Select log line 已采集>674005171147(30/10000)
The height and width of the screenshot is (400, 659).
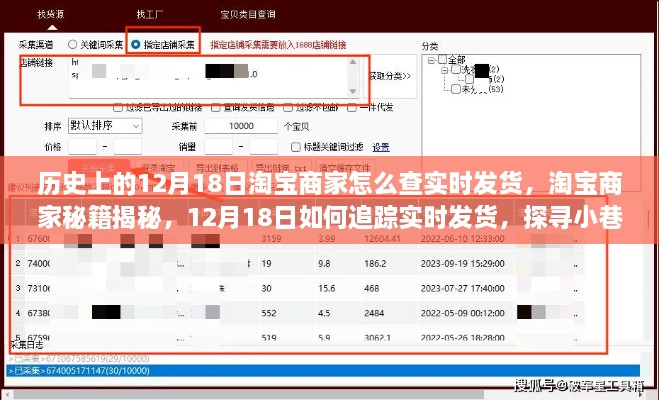click(x=324, y=371)
